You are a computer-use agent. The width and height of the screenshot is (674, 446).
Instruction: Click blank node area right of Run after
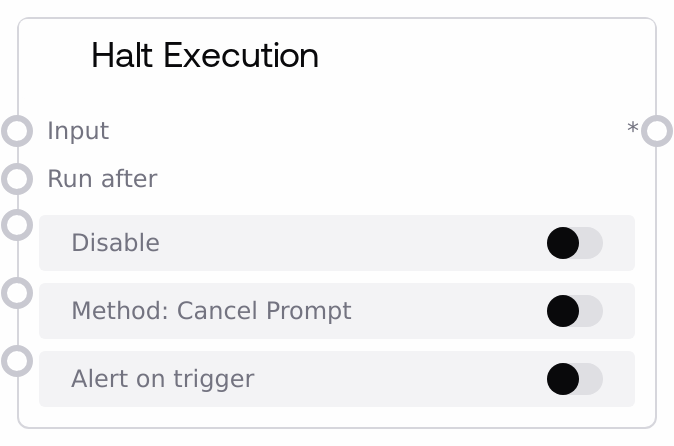[x=400, y=179]
